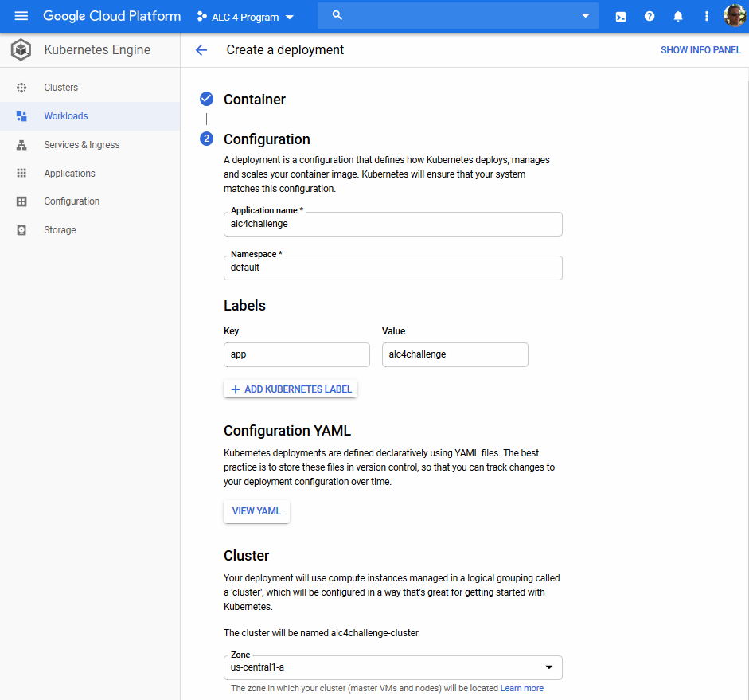Viewport: 749px width, 700px height.
Task: Click the search magnifier icon
Action: pos(337,15)
